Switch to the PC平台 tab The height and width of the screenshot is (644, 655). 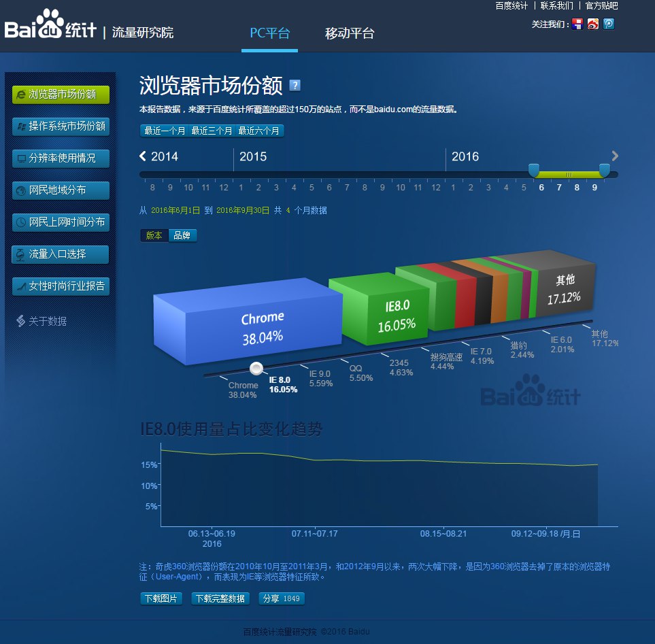click(x=270, y=33)
